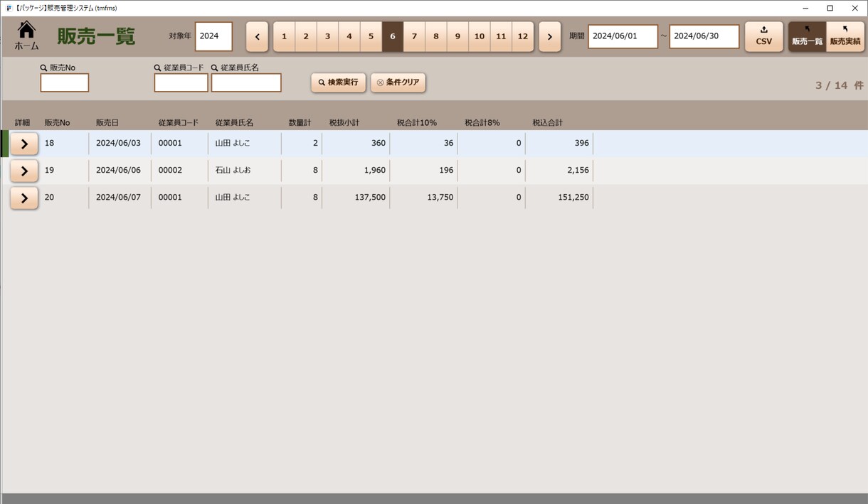Select month 3 tab
Viewport: 868px width, 504px height.
[x=327, y=36]
